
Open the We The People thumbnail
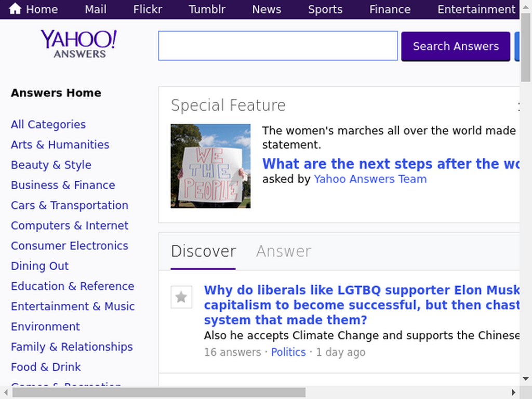210,166
